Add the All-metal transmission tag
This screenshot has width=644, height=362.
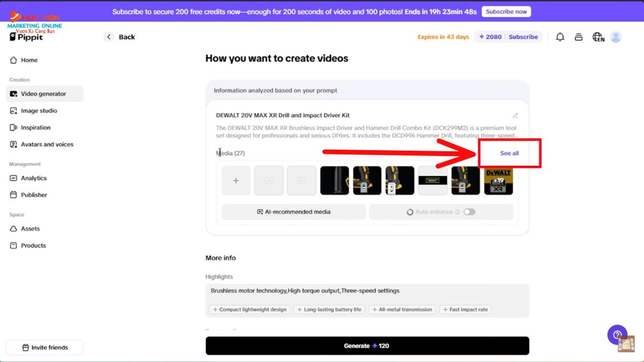coord(402,309)
